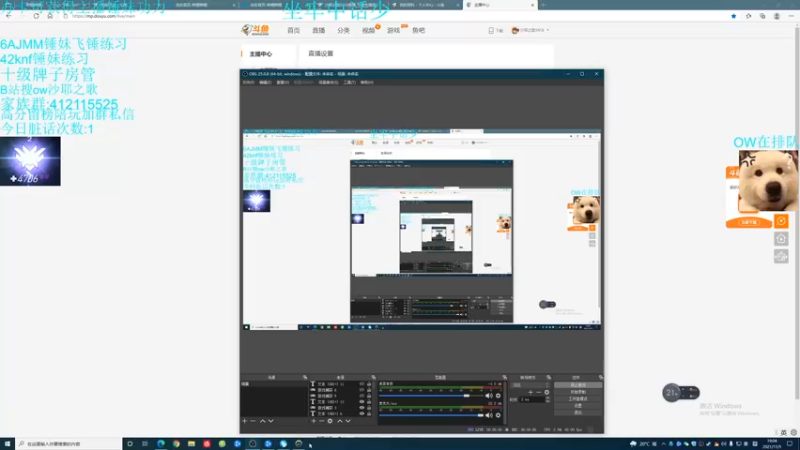Show hidden system tray icons chevron
This screenshot has height=450, width=800.
664,444
